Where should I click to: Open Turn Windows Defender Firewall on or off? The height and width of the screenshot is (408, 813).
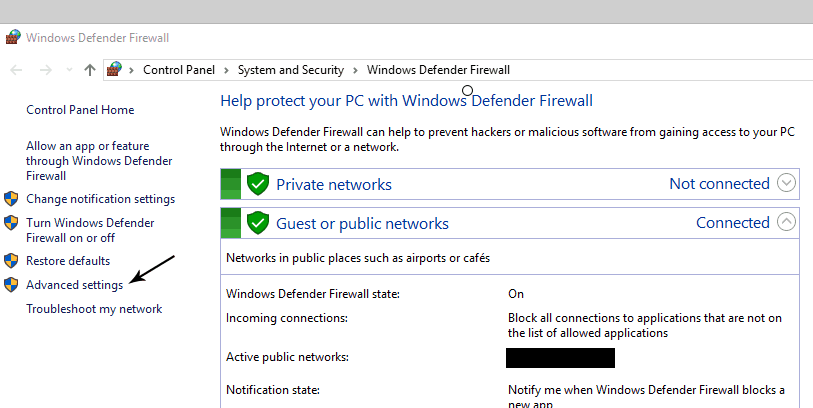[x=90, y=230]
